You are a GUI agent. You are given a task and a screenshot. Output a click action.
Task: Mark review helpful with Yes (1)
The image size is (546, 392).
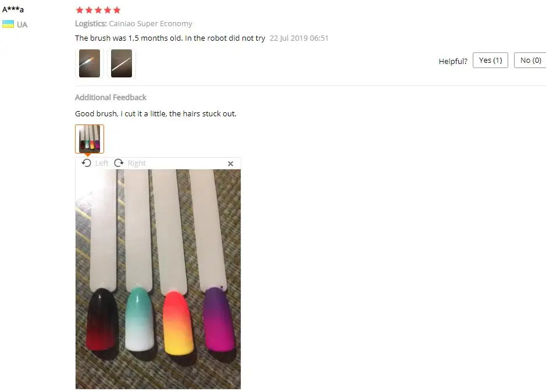tap(490, 60)
